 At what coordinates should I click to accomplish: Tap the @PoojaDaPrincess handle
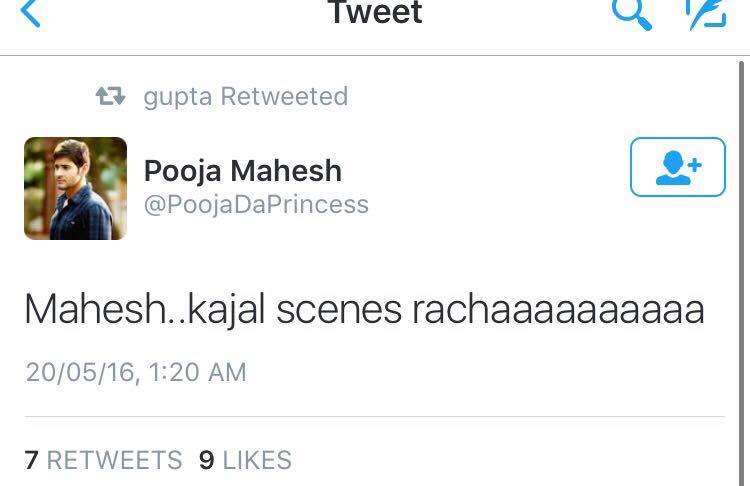[256, 205]
